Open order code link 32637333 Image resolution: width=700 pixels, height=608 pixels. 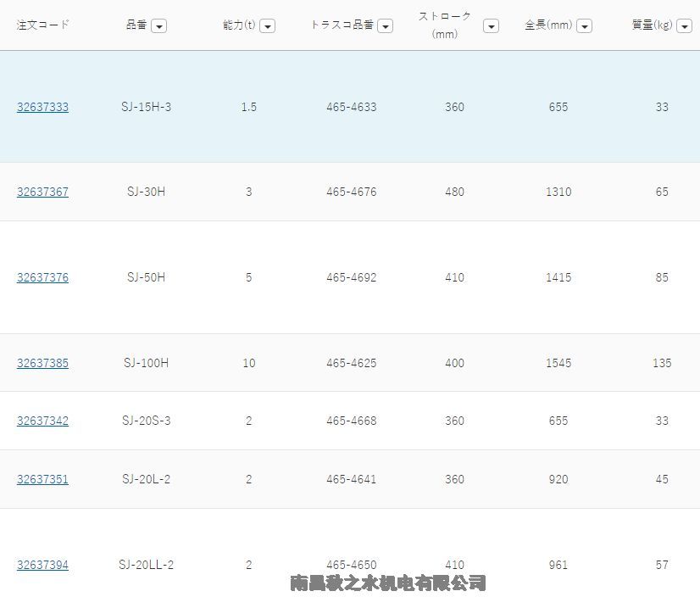tap(42, 108)
